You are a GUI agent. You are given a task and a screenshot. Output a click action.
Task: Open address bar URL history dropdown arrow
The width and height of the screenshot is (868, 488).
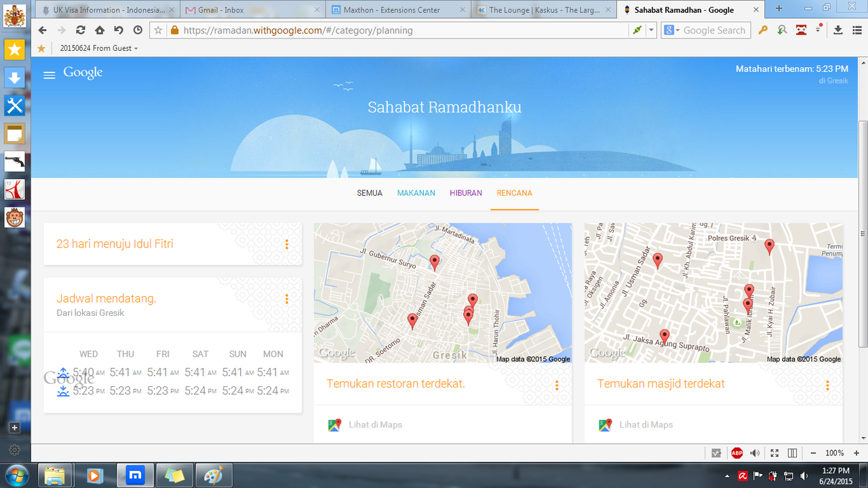click(x=651, y=30)
